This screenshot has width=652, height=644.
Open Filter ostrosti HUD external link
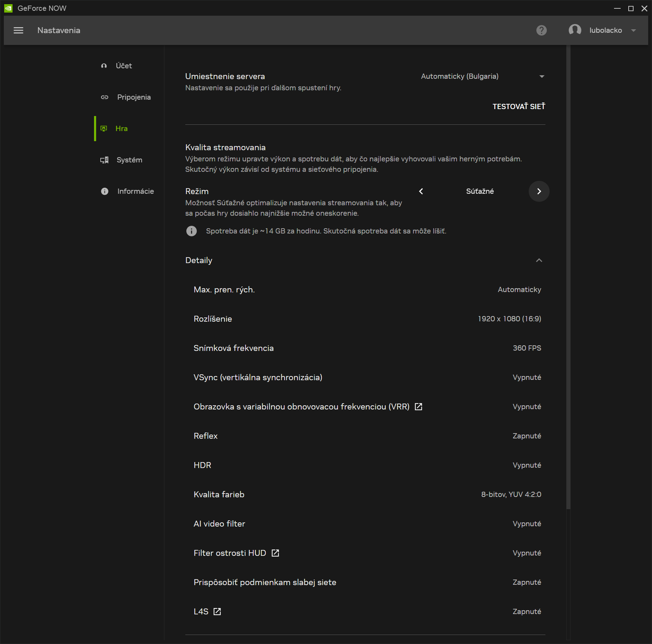(275, 553)
